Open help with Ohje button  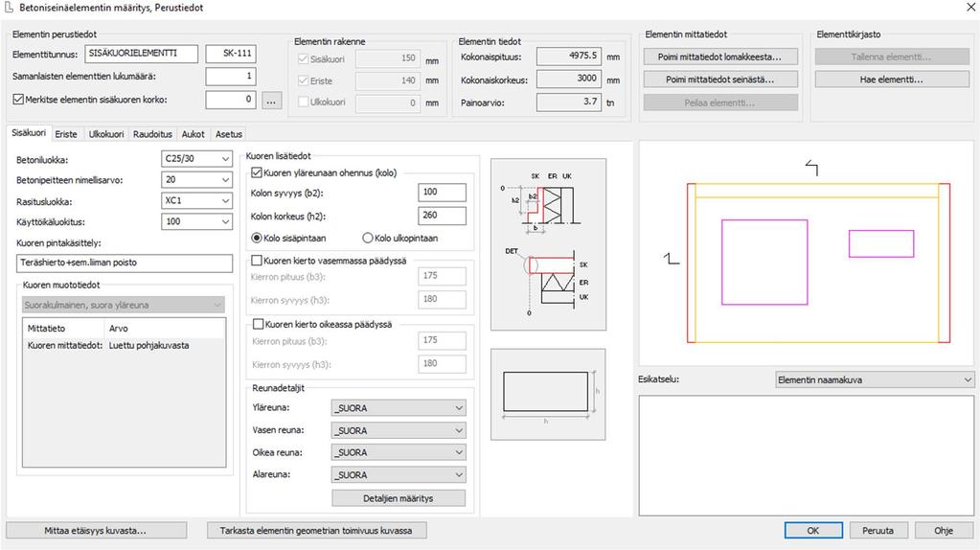(944, 531)
